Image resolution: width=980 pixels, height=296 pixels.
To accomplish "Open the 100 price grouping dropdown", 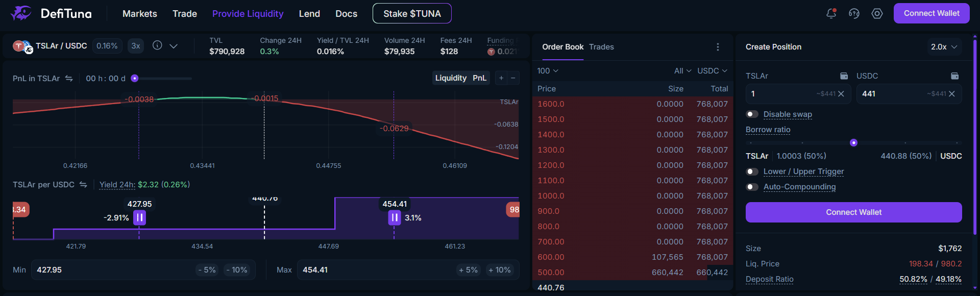I will (x=548, y=71).
